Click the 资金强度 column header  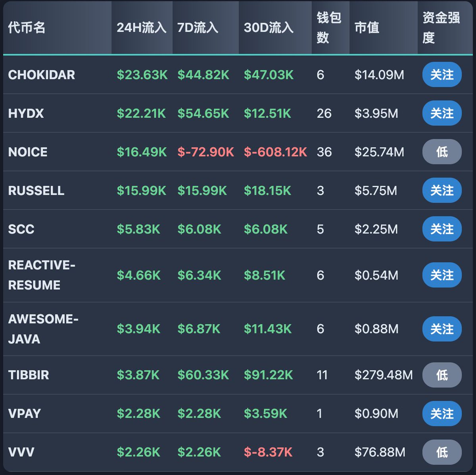[x=441, y=28]
